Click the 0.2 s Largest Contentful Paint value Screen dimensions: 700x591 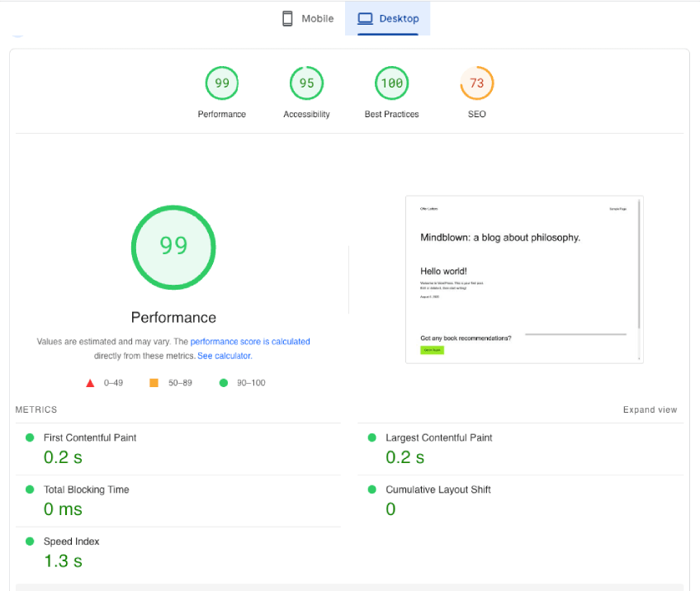[x=405, y=457]
